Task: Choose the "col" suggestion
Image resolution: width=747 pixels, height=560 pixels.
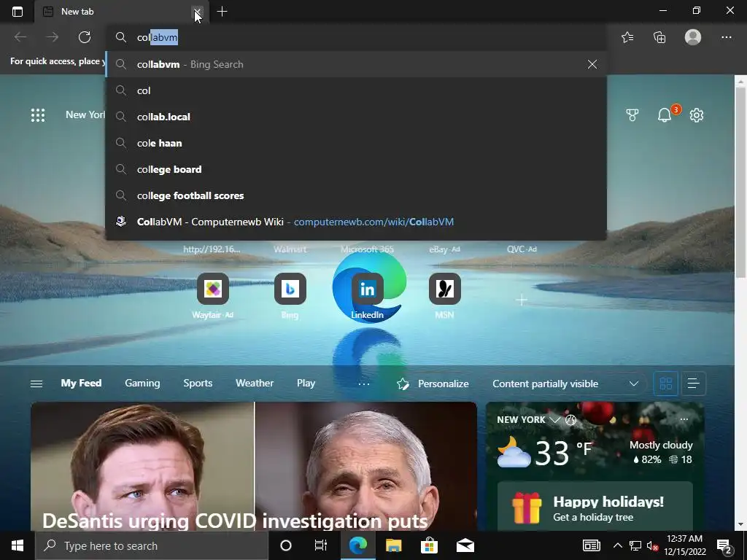Action: 356,90
